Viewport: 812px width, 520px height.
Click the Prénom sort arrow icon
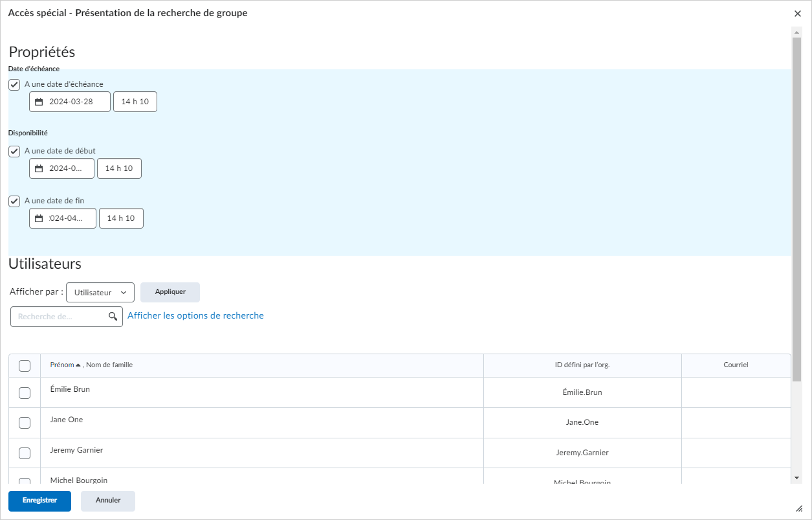78,365
